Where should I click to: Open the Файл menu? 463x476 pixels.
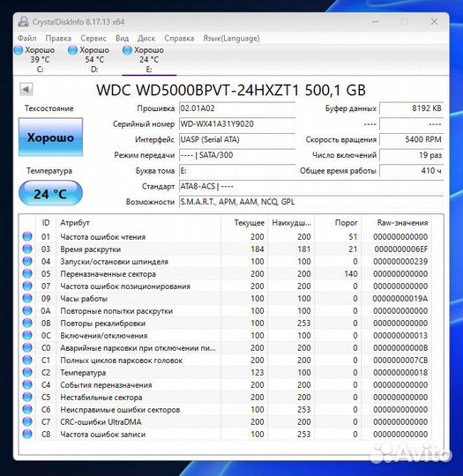[x=27, y=38]
